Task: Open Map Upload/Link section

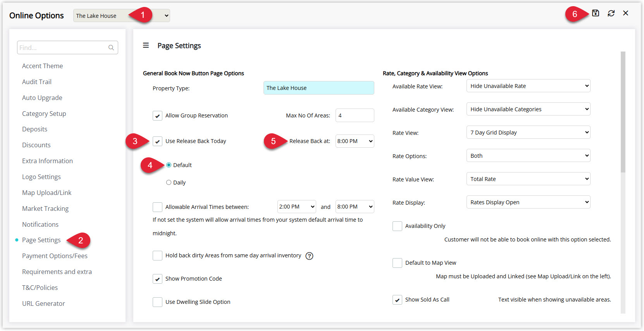Action: pyautogui.click(x=47, y=193)
